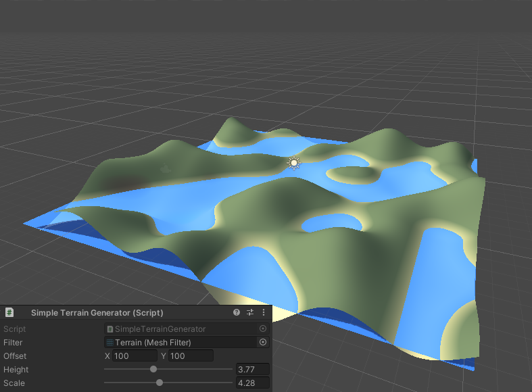Viewport: 532px width, 392px height.
Task: Click the Scale value field 4.28
Action: pos(253,383)
